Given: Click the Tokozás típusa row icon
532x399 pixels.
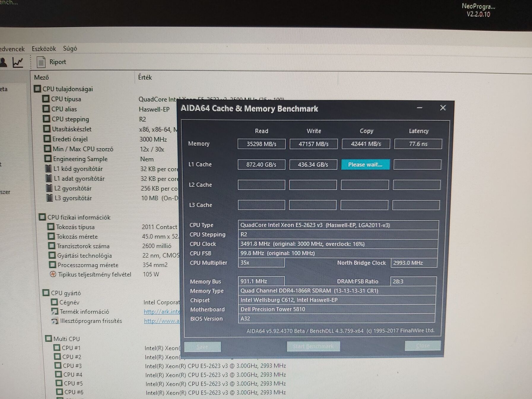Looking at the screenshot, I should tap(51, 227).
